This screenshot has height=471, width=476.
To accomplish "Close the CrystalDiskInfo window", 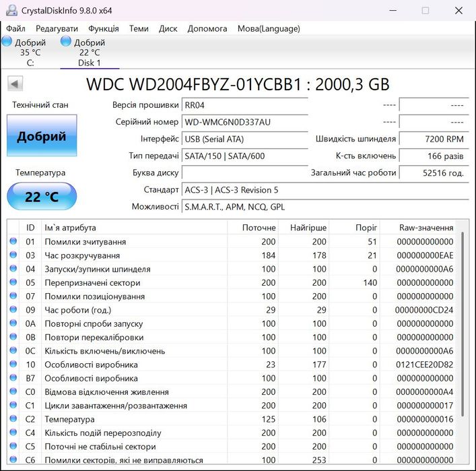I will pyautogui.click(x=458, y=10).
